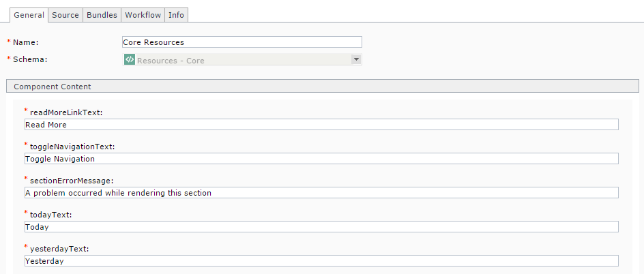
Task: Click the Name field label
Action: [25, 42]
